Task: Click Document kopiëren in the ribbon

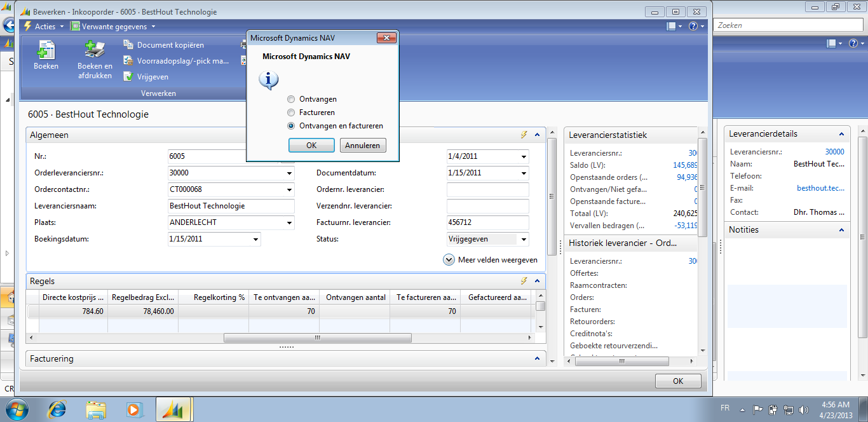Action: point(164,45)
